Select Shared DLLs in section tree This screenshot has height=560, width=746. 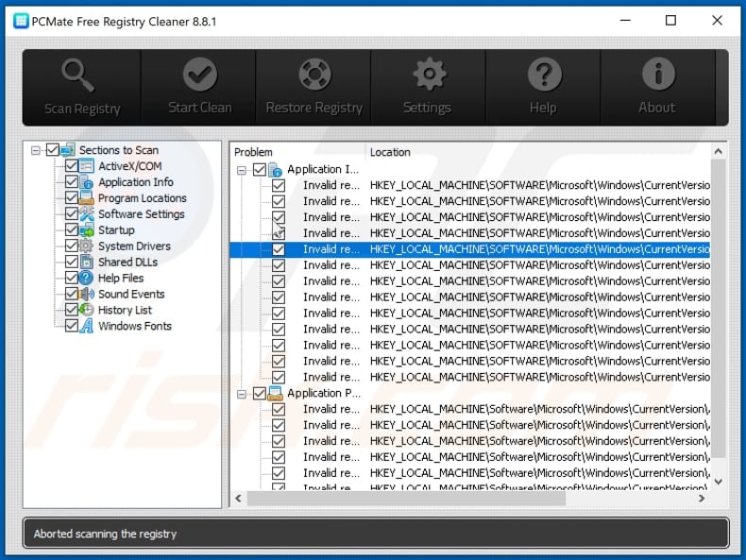127,263
